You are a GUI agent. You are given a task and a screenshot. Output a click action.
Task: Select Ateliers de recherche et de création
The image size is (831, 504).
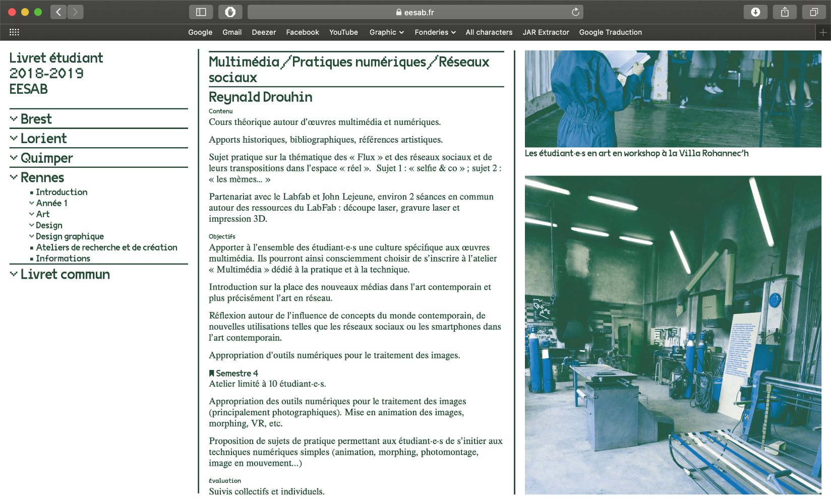[x=106, y=247]
